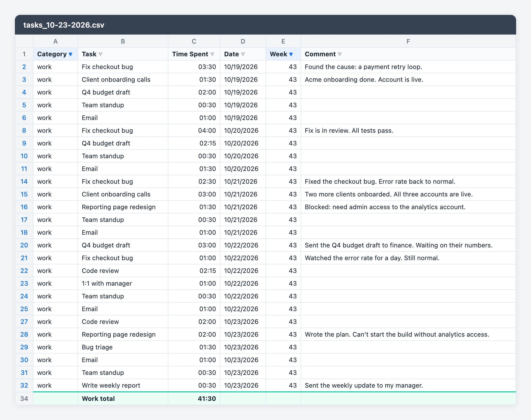Select row 1 header number
Viewport: 531px width, 420px height.
(24, 54)
